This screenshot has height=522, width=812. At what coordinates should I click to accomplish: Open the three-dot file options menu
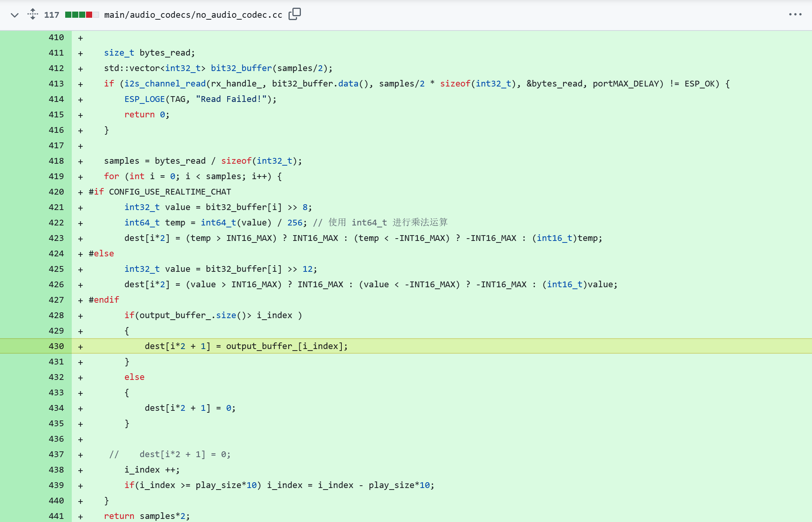coord(795,15)
